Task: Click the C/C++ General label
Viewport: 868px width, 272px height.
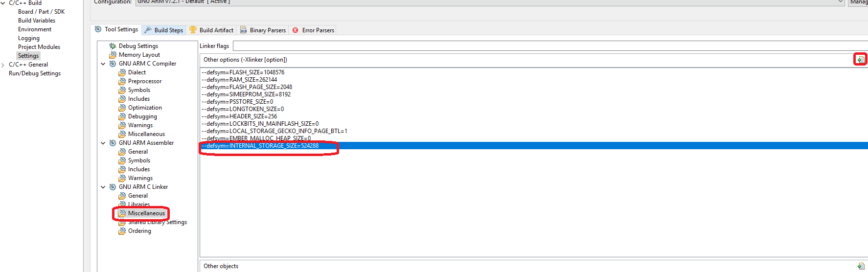Action: (x=28, y=65)
